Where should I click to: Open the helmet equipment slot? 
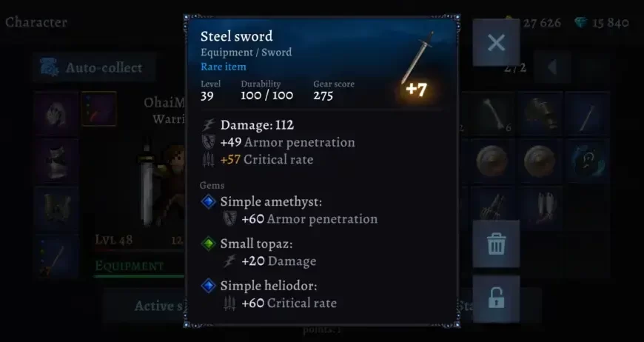[56, 114]
